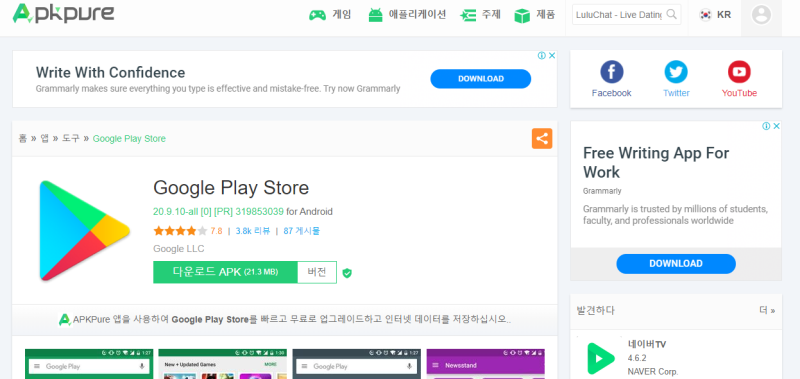Screen dimensions: 800x379
Task: Open the 3.8k 리뷰 link
Action: tap(253, 231)
